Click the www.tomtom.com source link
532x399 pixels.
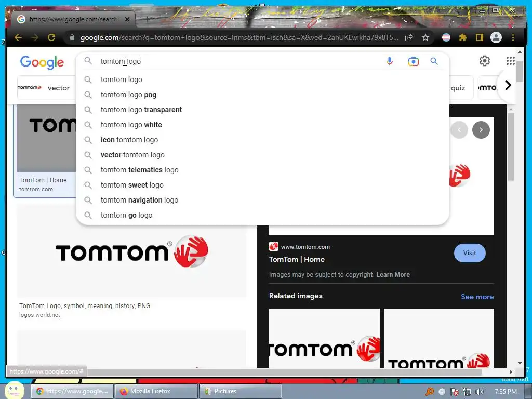pos(305,247)
